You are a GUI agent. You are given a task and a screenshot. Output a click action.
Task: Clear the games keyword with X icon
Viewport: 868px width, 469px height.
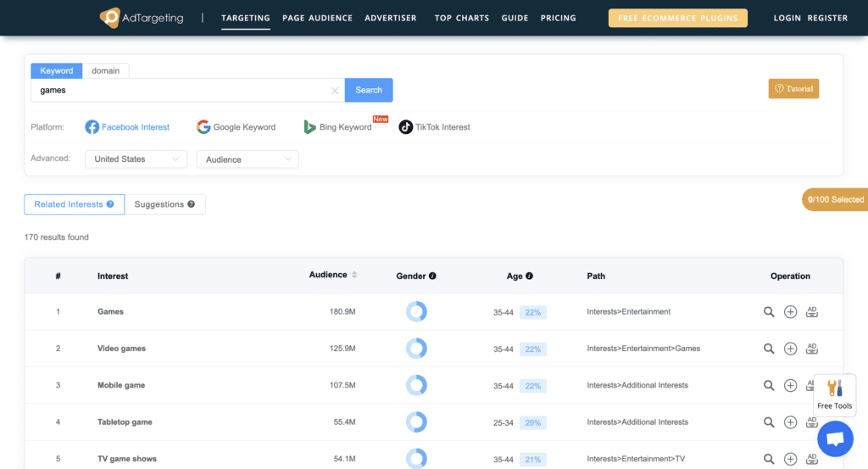tap(335, 91)
